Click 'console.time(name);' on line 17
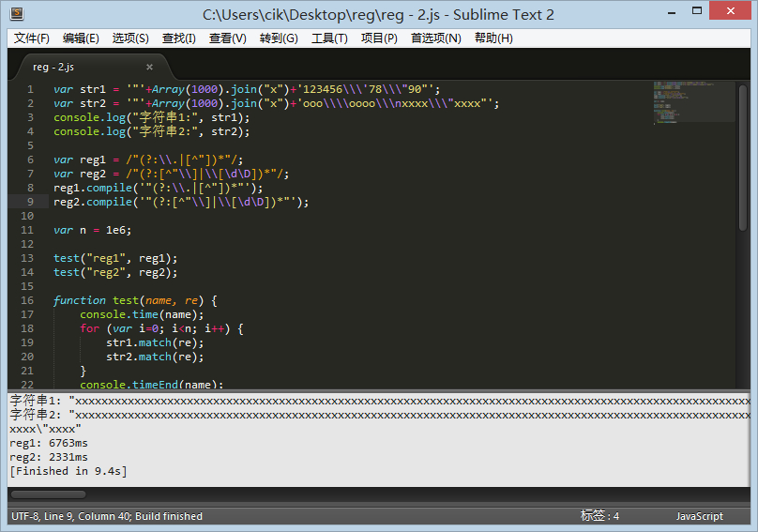Viewport: 758px width, 532px height. pyautogui.click(x=142, y=315)
